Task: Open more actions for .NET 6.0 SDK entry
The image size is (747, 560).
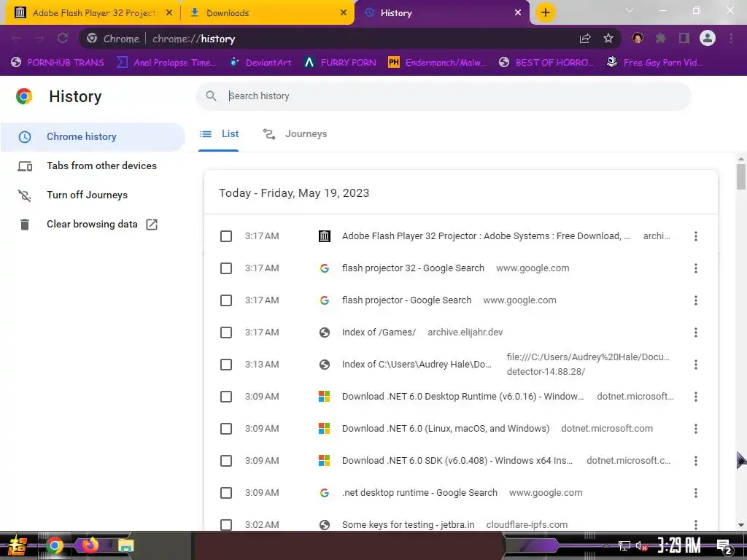Action: click(x=695, y=461)
